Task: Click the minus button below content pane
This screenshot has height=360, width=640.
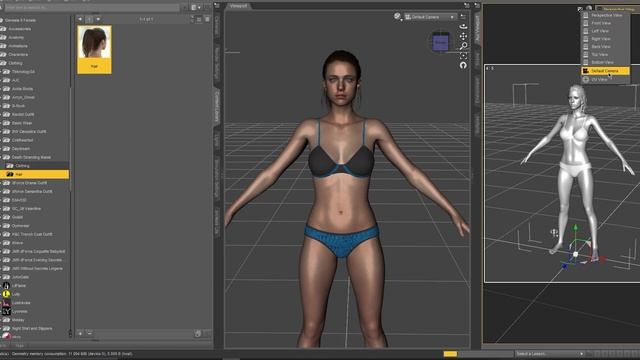Action: (x=90, y=333)
